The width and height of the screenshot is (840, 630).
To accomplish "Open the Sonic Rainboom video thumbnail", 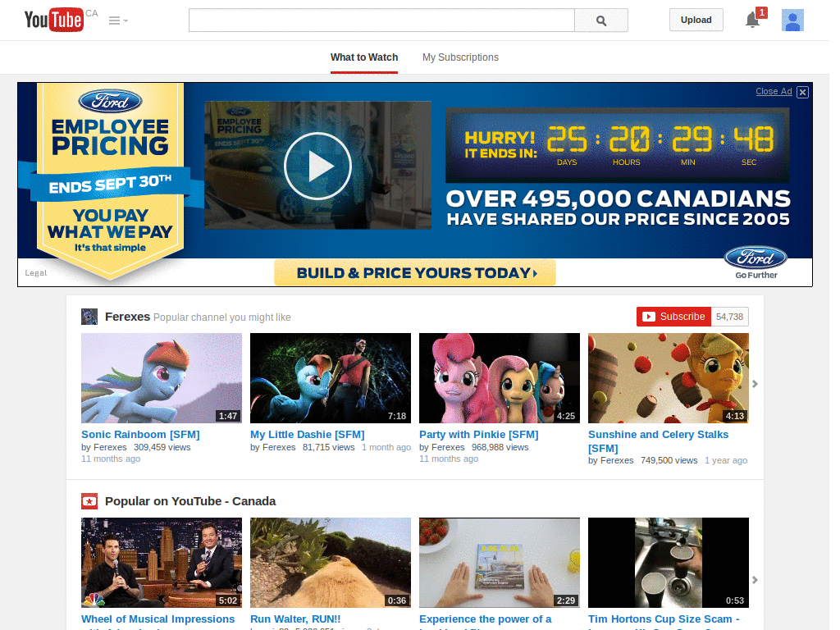I will [162, 378].
